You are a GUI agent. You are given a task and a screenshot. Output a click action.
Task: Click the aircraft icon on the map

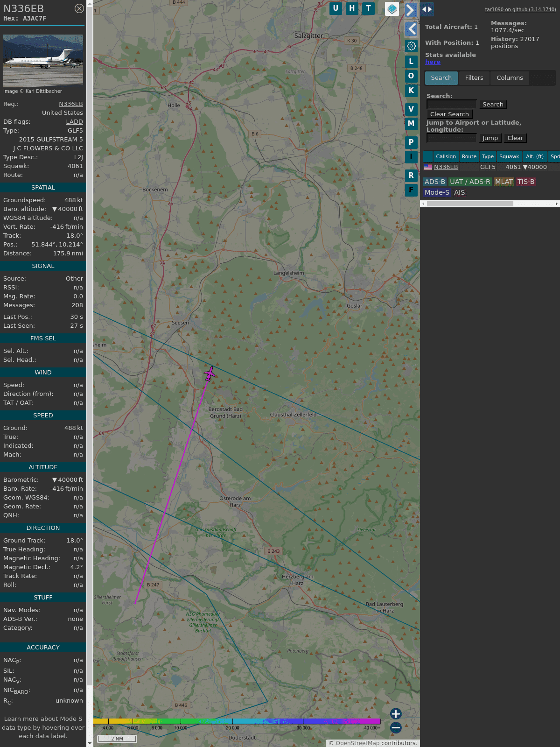coord(210,373)
